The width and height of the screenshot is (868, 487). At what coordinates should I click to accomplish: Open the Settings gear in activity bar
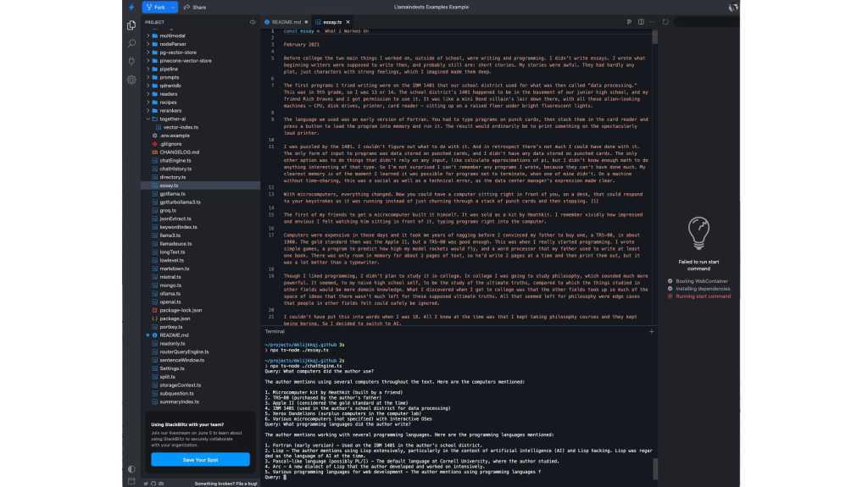click(x=131, y=80)
